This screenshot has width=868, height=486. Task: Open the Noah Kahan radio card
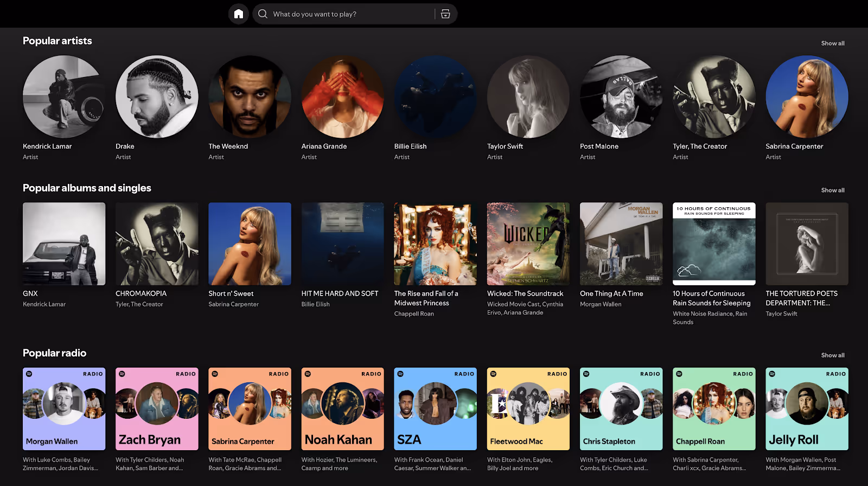[343, 409]
